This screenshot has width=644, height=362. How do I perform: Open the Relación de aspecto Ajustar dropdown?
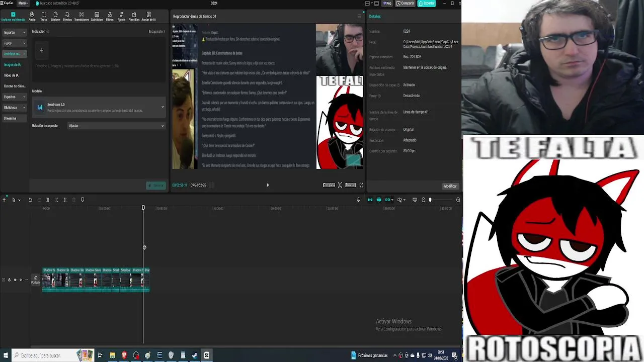pos(116,126)
